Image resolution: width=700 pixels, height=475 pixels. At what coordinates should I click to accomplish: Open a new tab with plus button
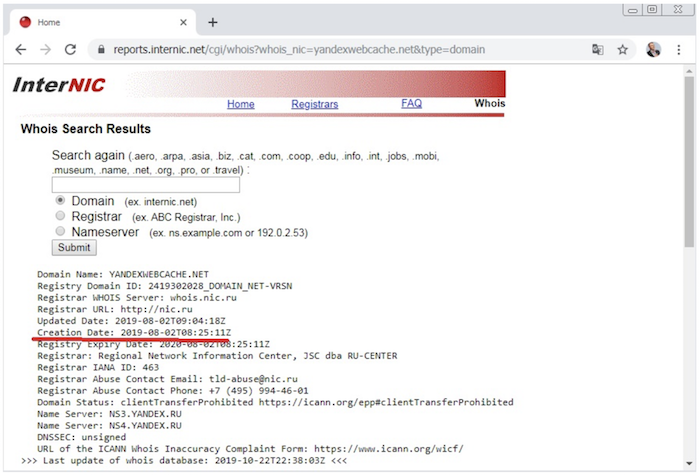213,22
